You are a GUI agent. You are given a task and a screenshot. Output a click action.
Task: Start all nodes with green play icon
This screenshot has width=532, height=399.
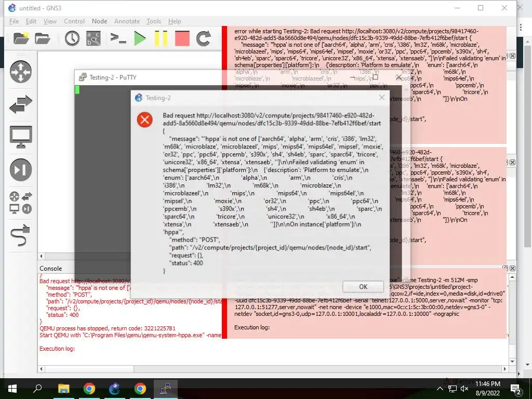click(x=139, y=38)
